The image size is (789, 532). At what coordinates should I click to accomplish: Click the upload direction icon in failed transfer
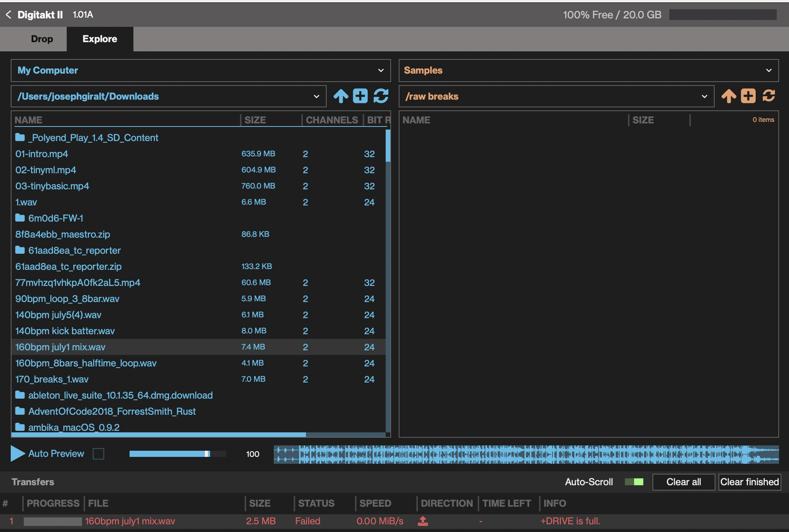point(423,521)
